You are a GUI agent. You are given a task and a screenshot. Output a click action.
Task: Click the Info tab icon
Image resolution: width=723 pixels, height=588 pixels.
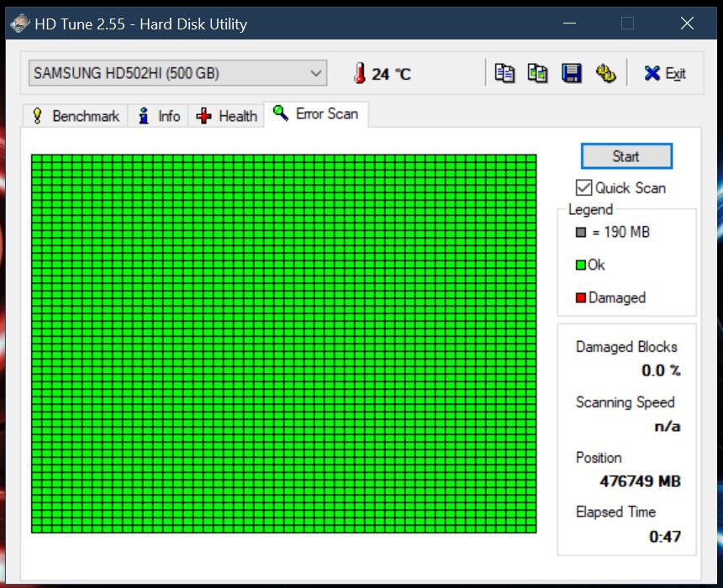pos(144,116)
